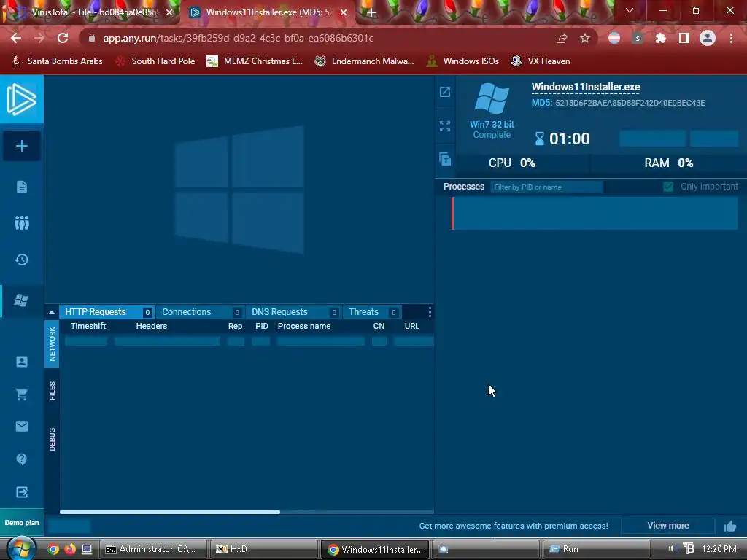This screenshot has height=560, width=747.
Task: Click the ANY.RUN logo in the sidebar
Action: (x=21, y=99)
